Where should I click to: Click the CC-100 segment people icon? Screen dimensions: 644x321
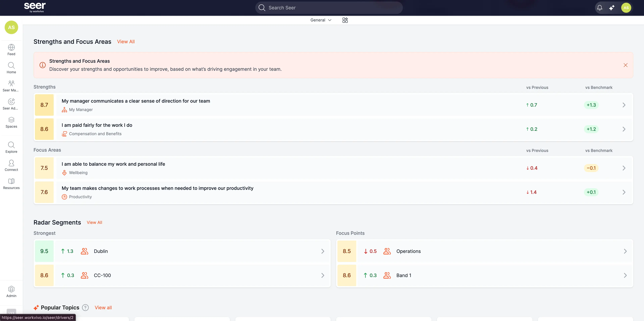tap(85, 275)
